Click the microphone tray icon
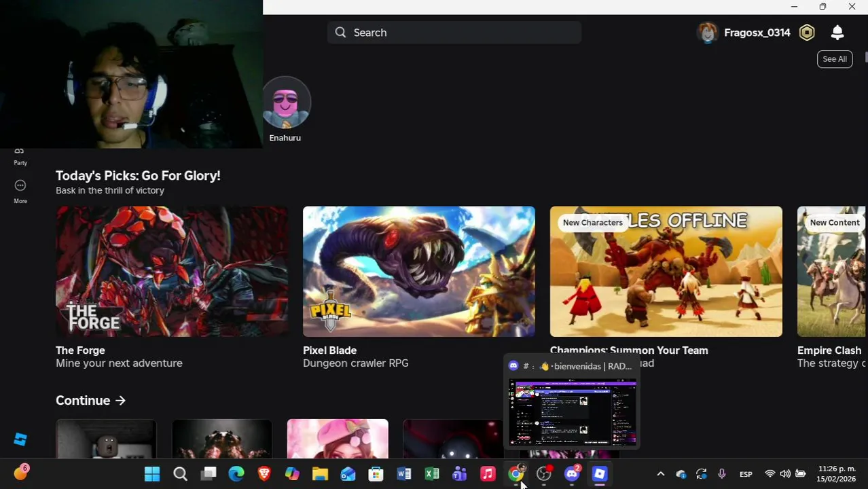 [722, 474]
